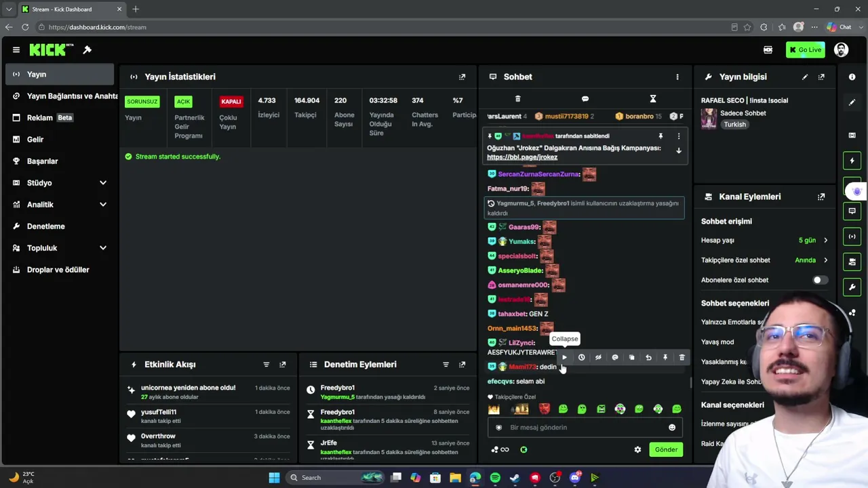The width and height of the screenshot is (868, 488).
Task: Click the clear chat trash icon
Action: coord(517,99)
